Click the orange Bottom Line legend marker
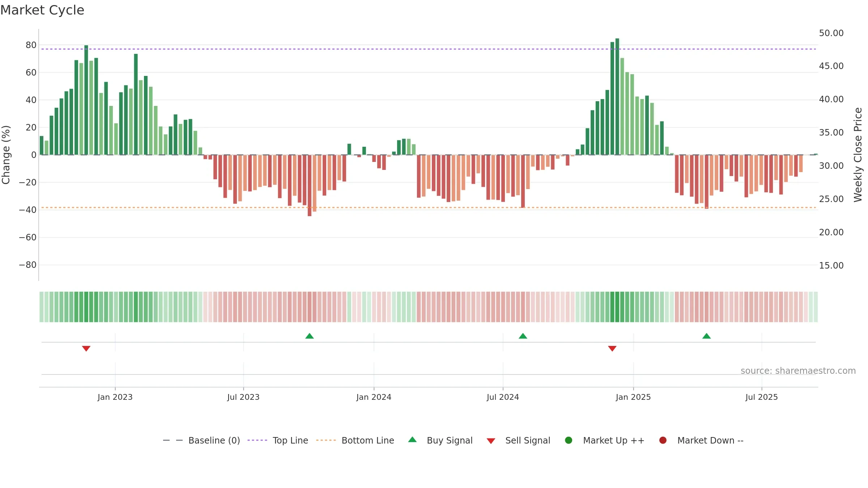The width and height of the screenshot is (868, 488). point(326,440)
